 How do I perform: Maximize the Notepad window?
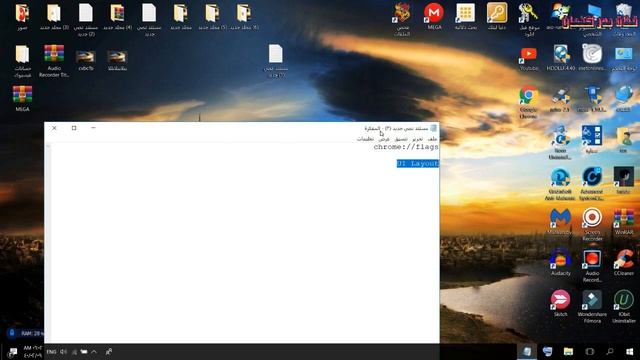[x=74, y=128]
